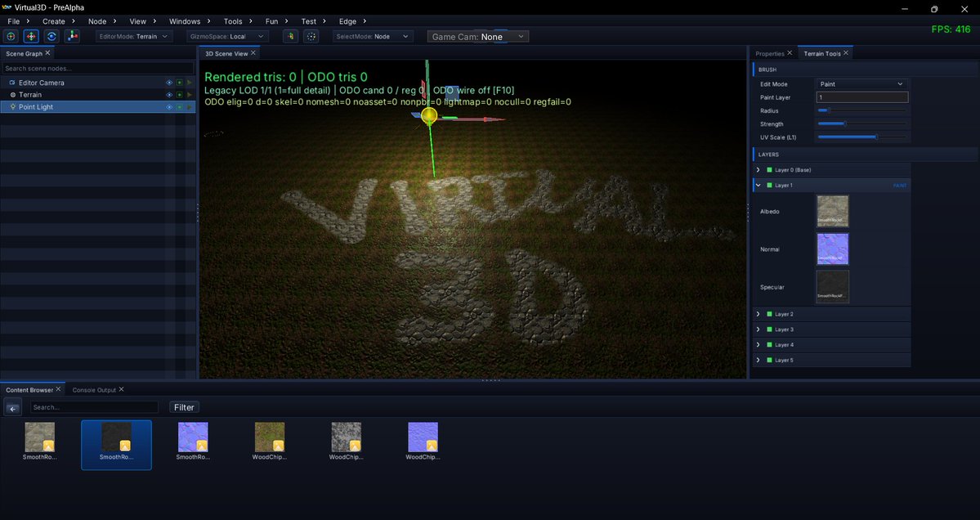Image resolution: width=980 pixels, height=520 pixels.
Task: Click the Paint Layer input field
Action: pos(861,97)
